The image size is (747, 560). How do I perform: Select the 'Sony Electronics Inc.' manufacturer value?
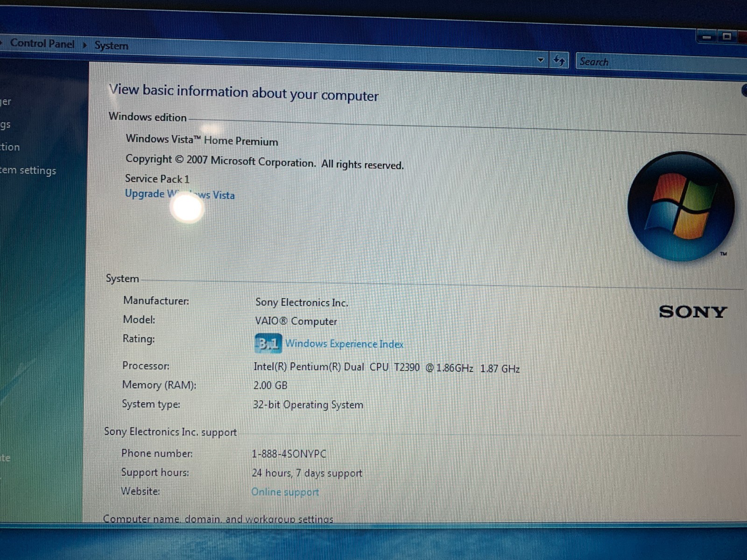click(x=302, y=302)
